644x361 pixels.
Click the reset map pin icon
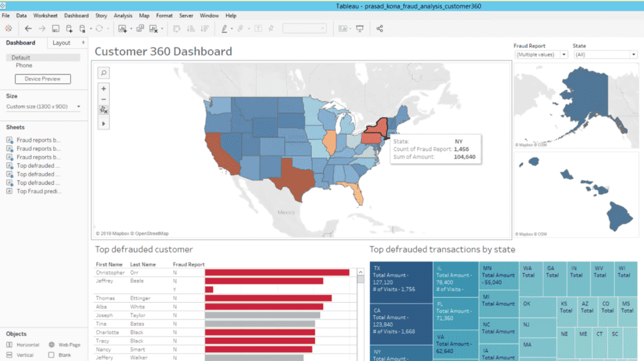103,110
